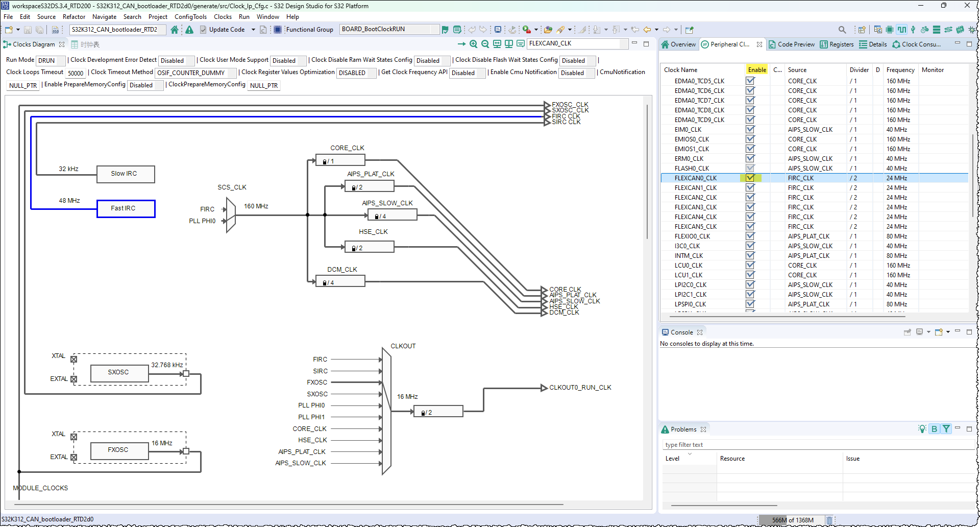Image resolution: width=980 pixels, height=527 pixels.
Task: Open the FLEXCAN0_CLK search combo box
Action: (577, 43)
